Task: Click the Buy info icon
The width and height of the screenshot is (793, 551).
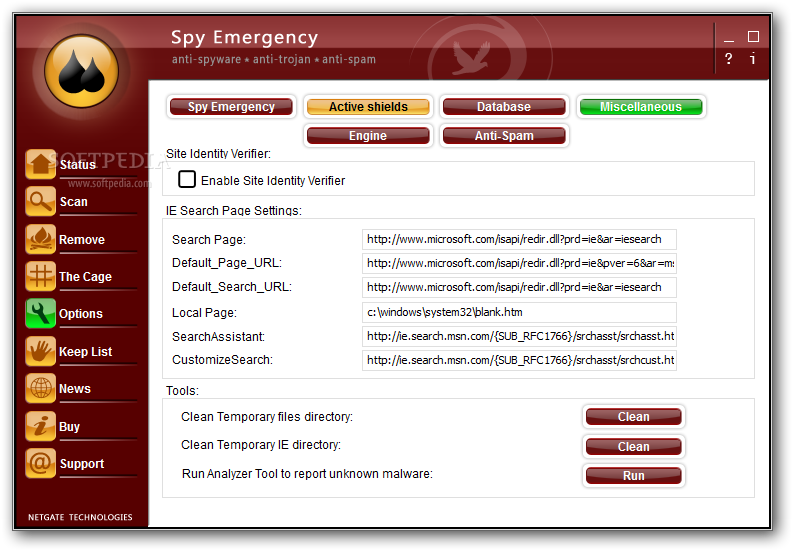Action: (40, 426)
